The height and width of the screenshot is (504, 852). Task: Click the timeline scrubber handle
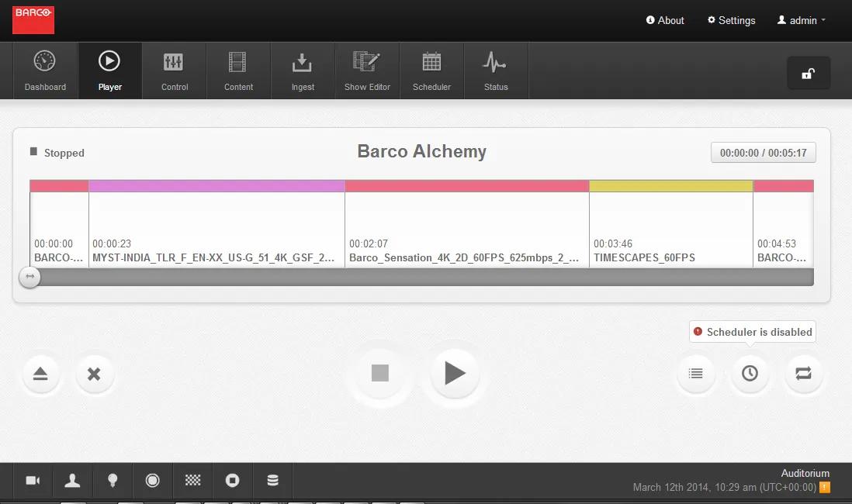click(29, 277)
